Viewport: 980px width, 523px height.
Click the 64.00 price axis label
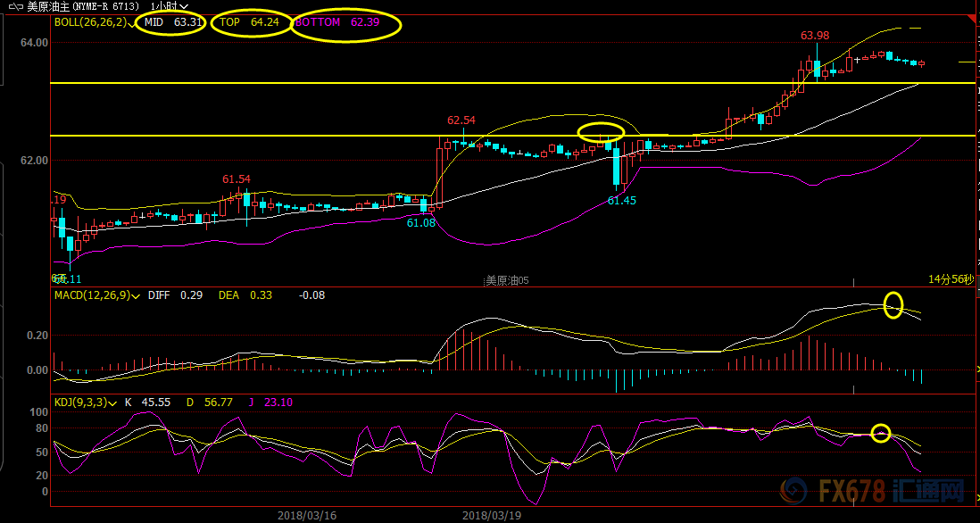(35, 43)
